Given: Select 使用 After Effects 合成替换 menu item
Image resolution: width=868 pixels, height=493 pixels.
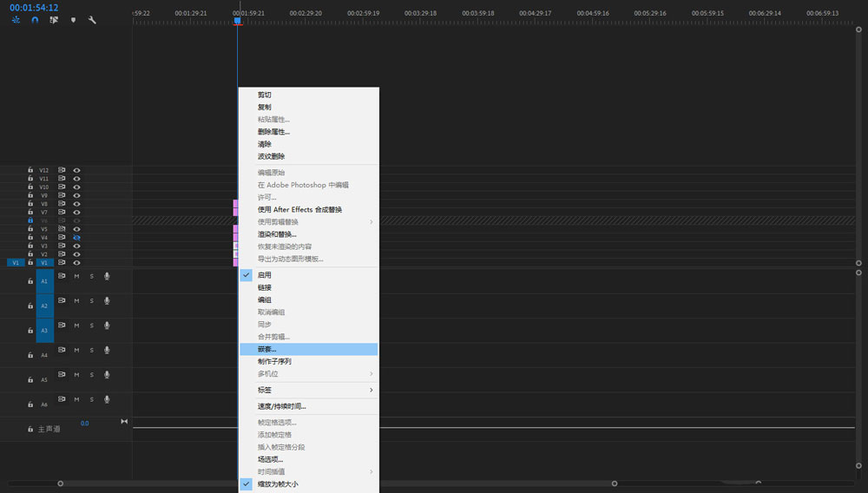Looking at the screenshot, I should tap(299, 209).
